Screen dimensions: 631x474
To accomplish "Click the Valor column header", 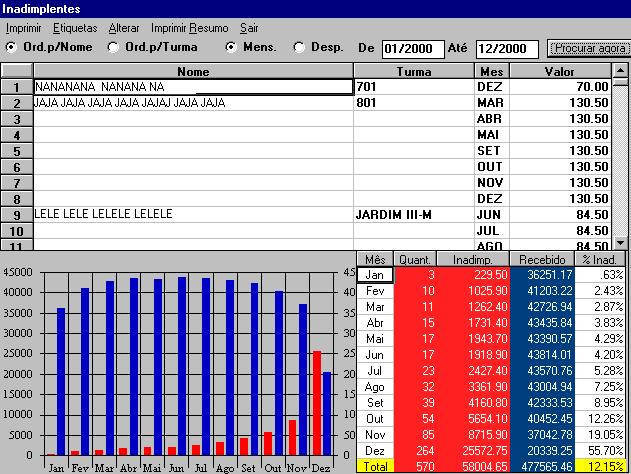I will (x=559, y=71).
